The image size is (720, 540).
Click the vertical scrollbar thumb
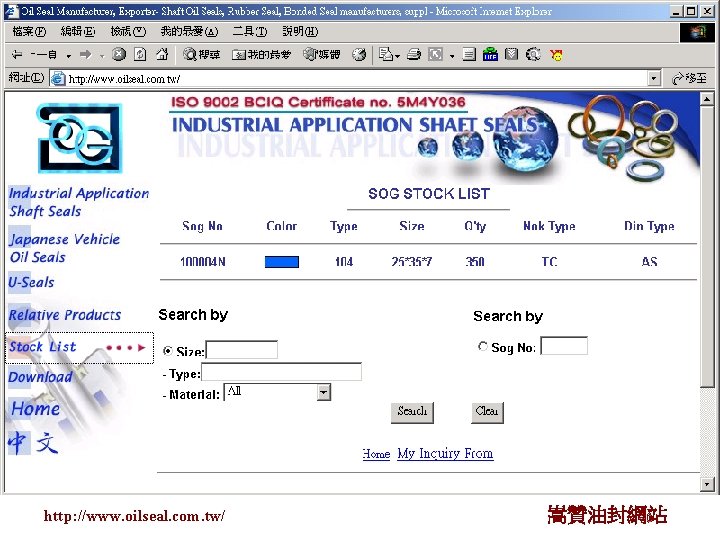tap(707, 247)
